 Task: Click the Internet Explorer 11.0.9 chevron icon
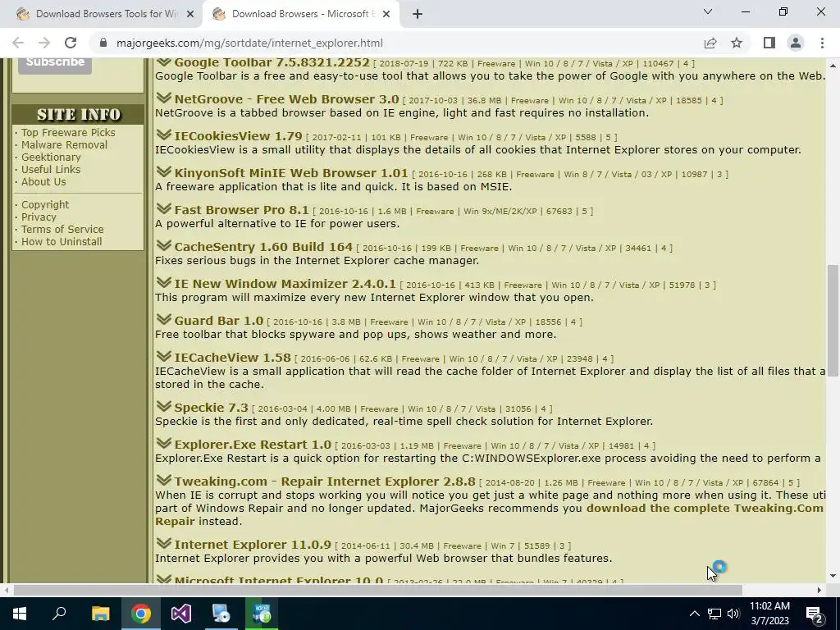click(x=164, y=544)
